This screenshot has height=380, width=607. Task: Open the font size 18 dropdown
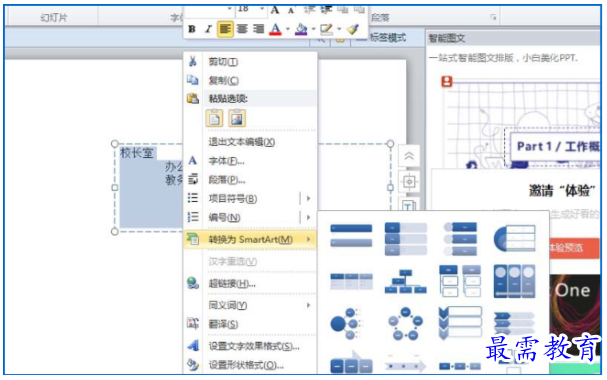pyautogui.click(x=262, y=9)
